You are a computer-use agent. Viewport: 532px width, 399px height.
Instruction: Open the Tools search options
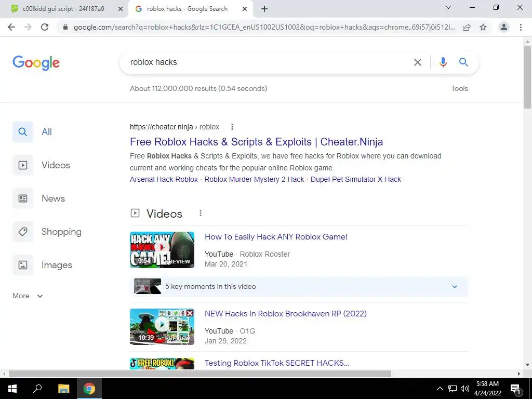[x=459, y=88]
